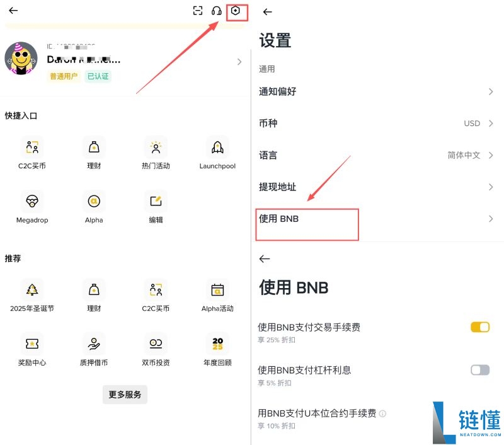Open Megadrop shortcut
The image size is (504, 445).
click(x=32, y=207)
